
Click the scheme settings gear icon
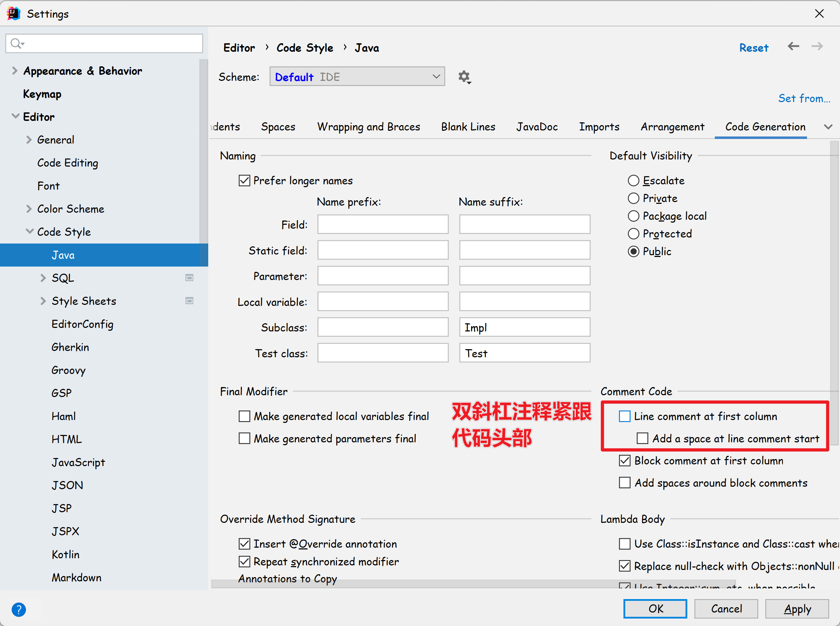click(x=464, y=77)
